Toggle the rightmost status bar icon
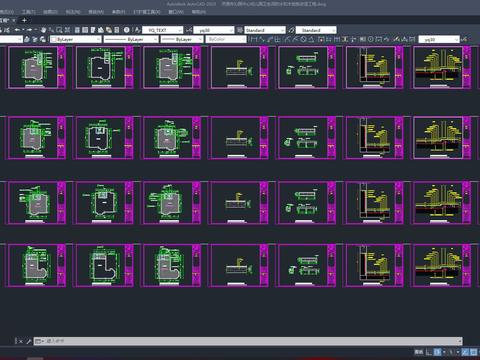 (473, 352)
